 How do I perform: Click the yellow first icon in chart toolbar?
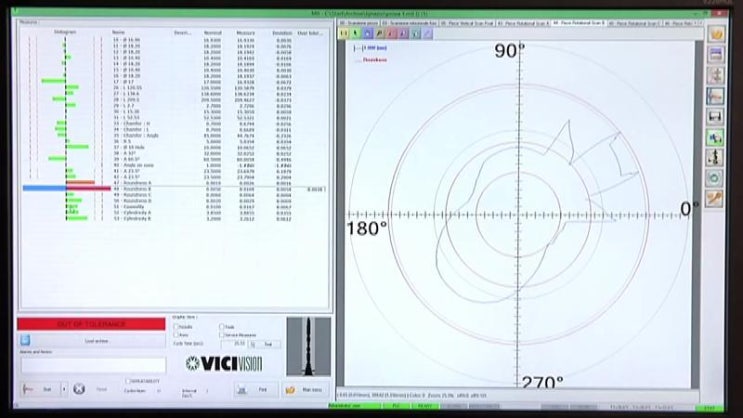tap(344, 34)
